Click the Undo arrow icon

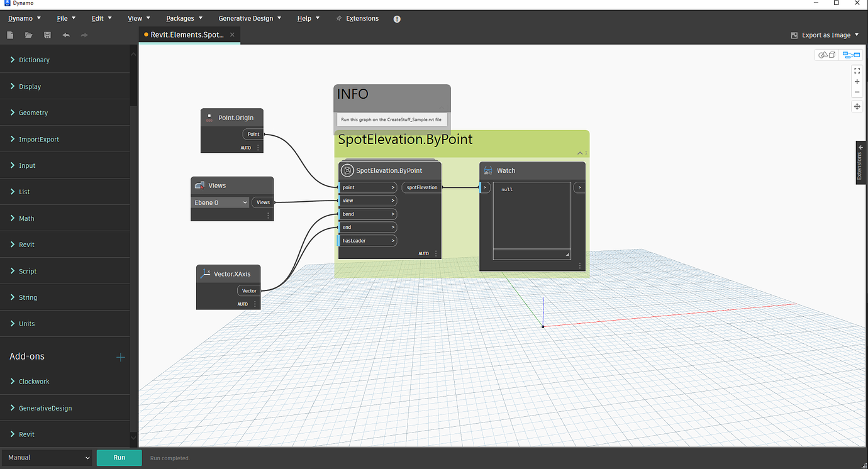pyautogui.click(x=65, y=35)
